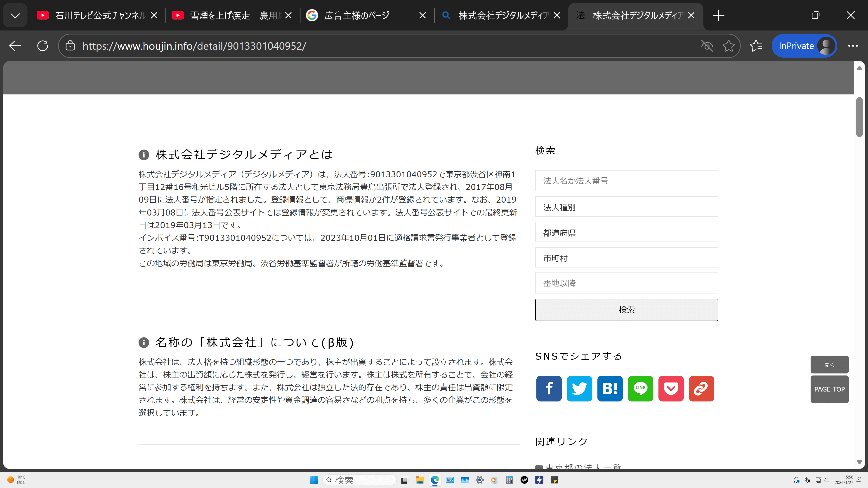Open the favorites list icon
Image resolution: width=868 pixels, height=488 pixels.
tap(756, 46)
